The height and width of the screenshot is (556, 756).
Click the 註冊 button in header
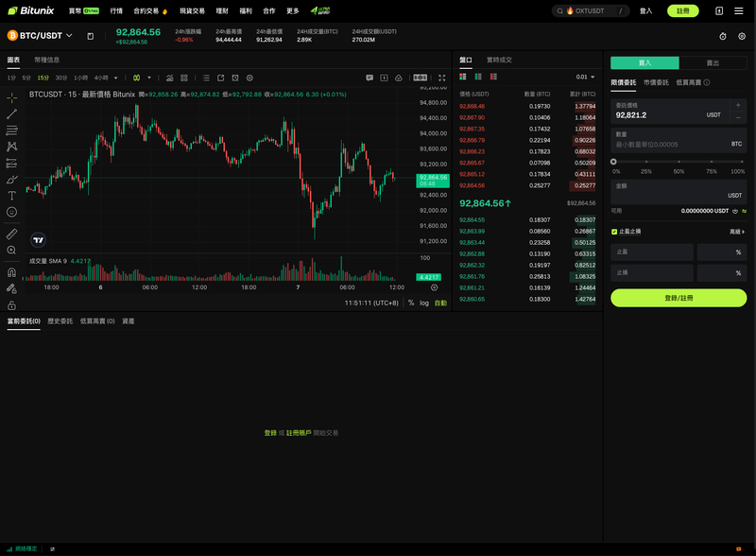(682, 10)
